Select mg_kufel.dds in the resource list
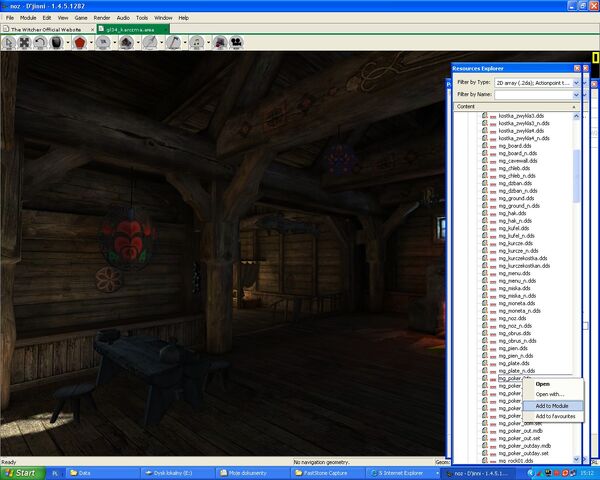Viewport: 600px width, 480px height. 514,229
